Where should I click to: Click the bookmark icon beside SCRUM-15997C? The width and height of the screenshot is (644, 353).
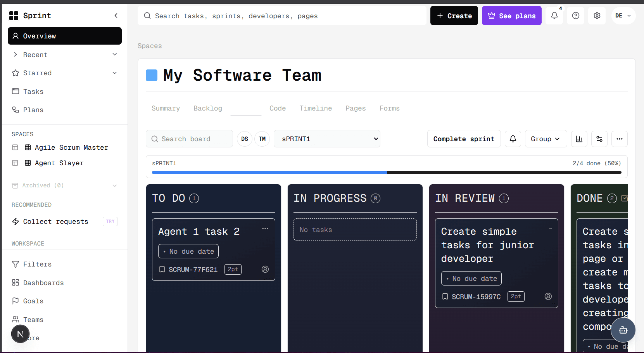pyautogui.click(x=445, y=296)
